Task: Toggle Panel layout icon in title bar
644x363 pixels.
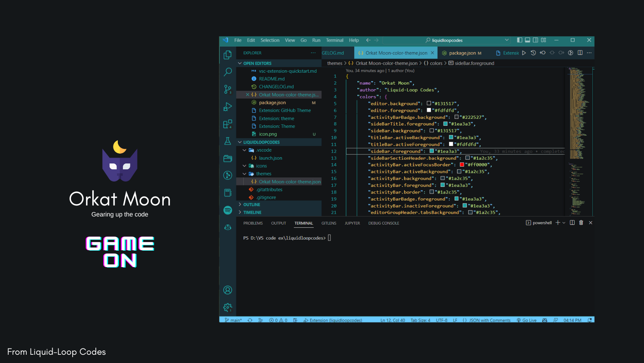Action: [x=527, y=40]
